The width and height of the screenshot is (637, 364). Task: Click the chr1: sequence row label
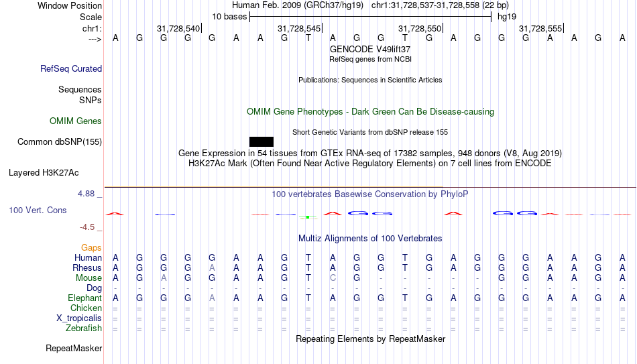point(93,28)
